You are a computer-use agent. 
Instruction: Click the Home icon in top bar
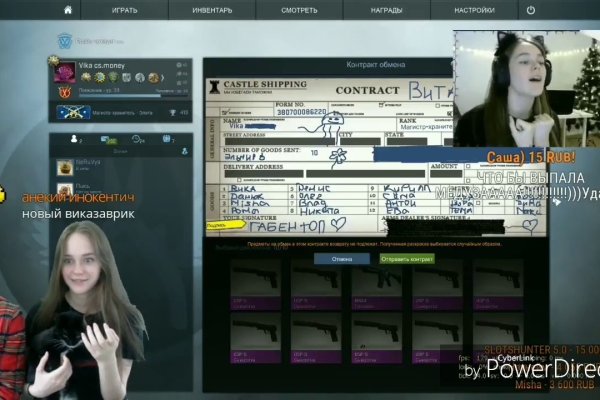[x=68, y=9]
